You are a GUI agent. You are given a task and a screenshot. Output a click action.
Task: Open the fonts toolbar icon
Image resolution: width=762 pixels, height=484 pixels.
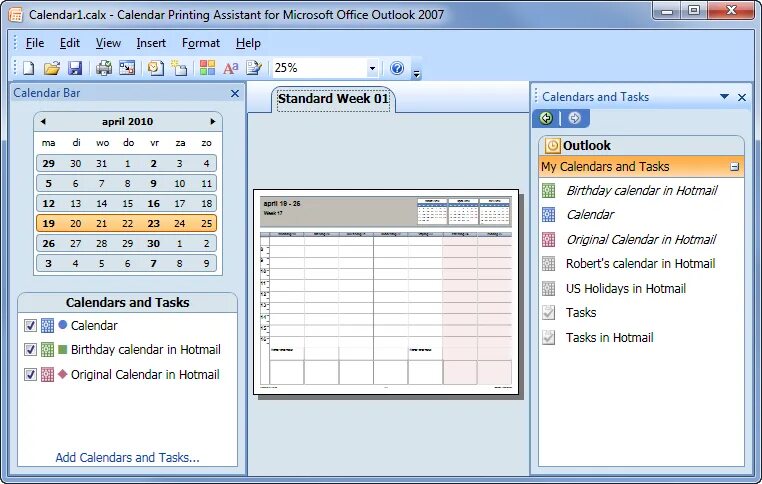click(x=230, y=68)
